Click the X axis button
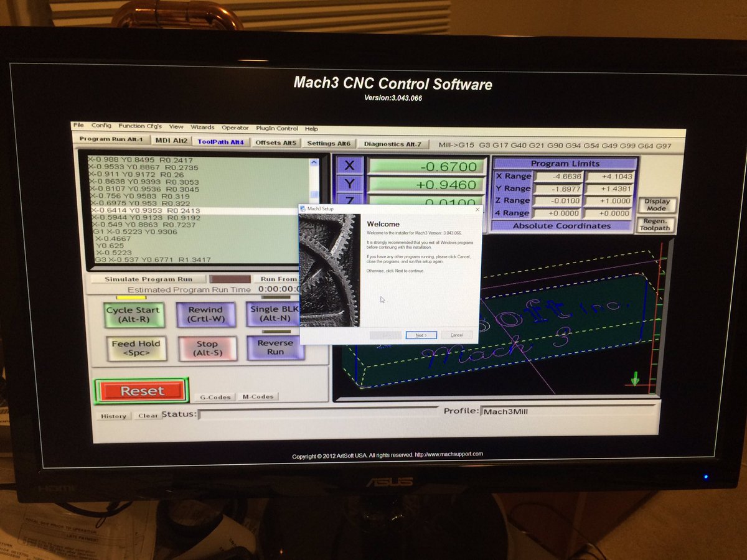This screenshot has height=560, width=747. 349,166
